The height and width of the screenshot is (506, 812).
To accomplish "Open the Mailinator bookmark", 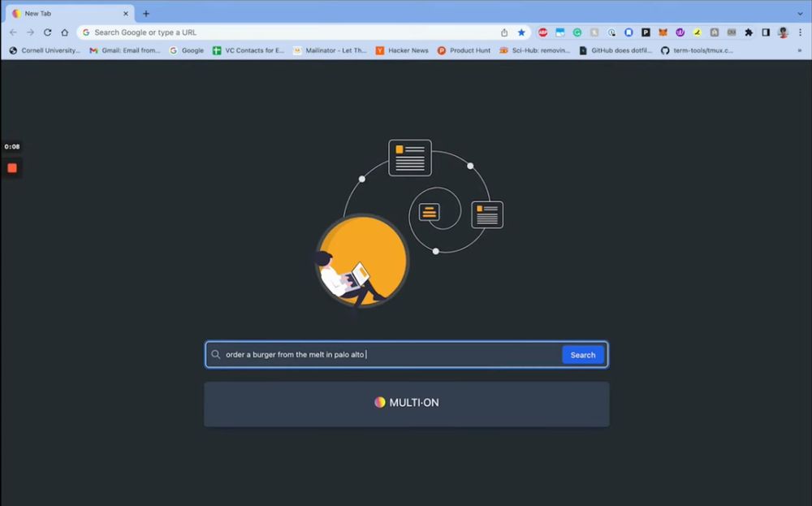I will pos(330,50).
